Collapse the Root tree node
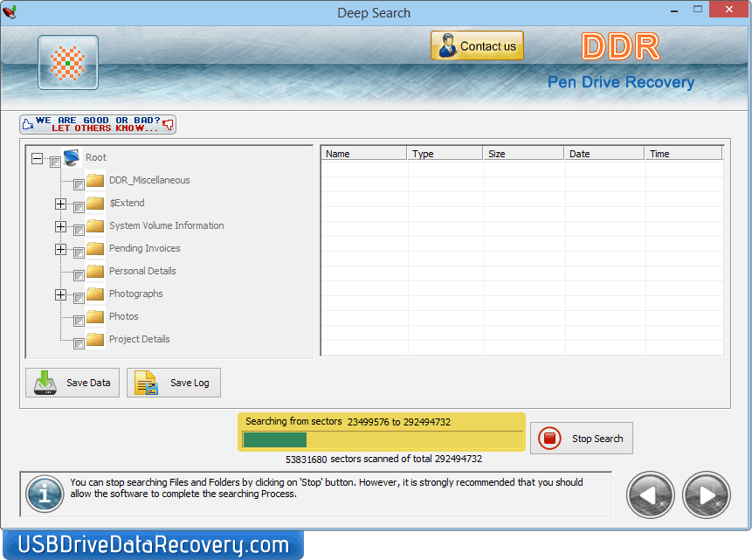752x560 pixels. pyautogui.click(x=37, y=158)
